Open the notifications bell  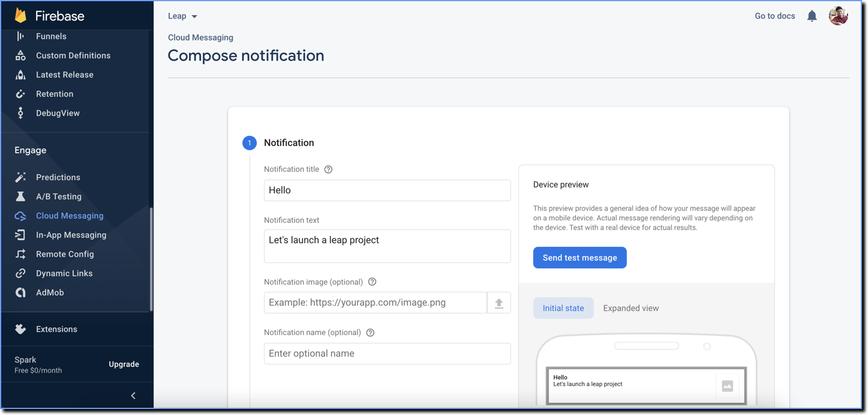pyautogui.click(x=812, y=16)
